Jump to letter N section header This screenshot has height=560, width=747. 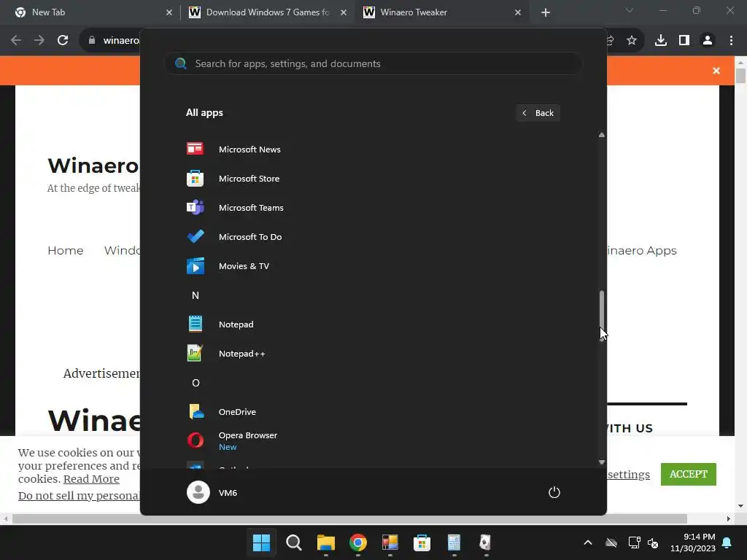pos(196,295)
